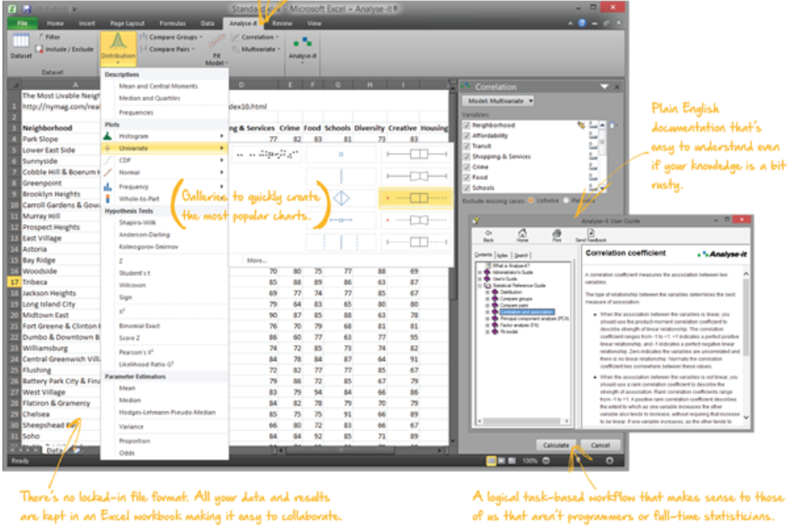The width and height of the screenshot is (797, 532).
Task: Select the Correlation and association tree item
Action: 526,312
